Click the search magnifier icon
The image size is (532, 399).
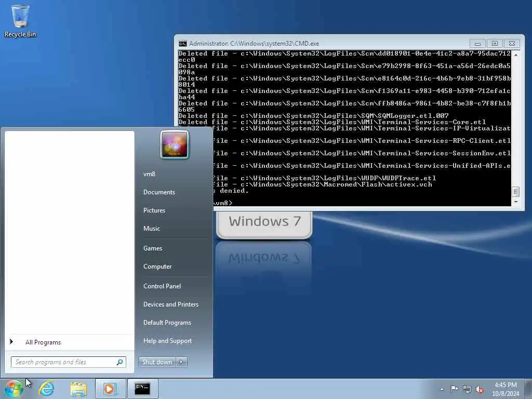coord(120,362)
